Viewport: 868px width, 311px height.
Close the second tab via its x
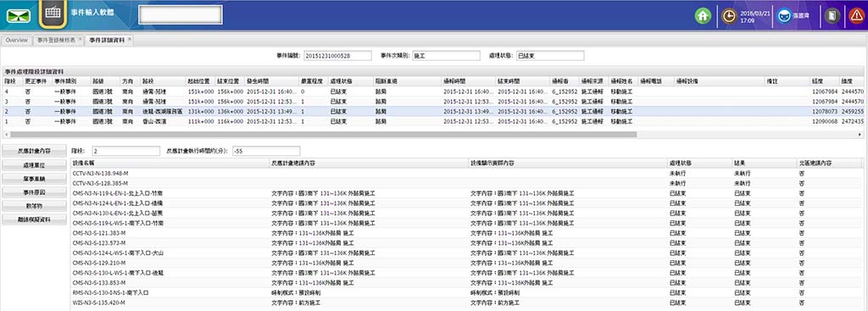click(81, 39)
